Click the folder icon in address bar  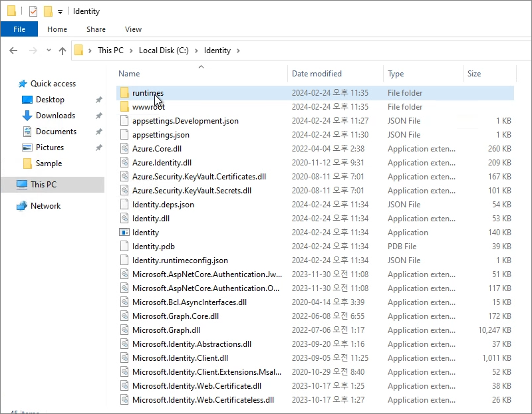pyautogui.click(x=78, y=51)
